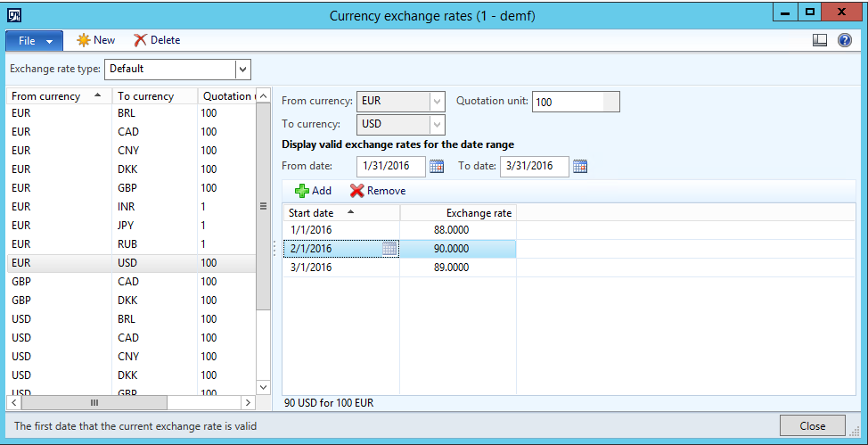The image size is (868, 445).
Task: Select the 88.0000 exchange rate cell
Action: (458, 230)
